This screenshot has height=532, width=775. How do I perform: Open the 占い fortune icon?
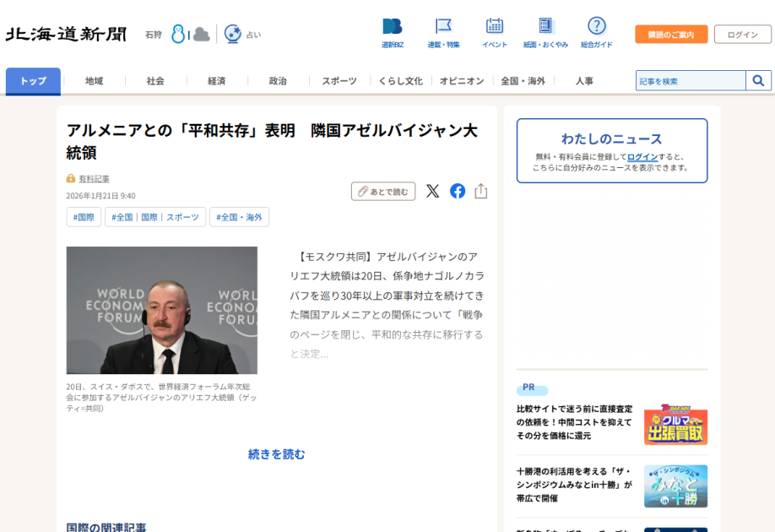click(x=234, y=35)
